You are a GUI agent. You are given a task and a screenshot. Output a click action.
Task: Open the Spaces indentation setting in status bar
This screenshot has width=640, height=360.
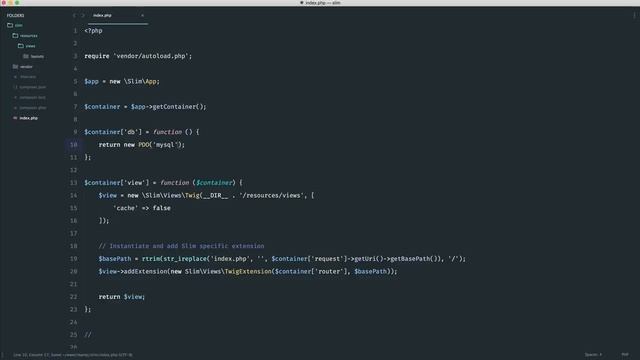click(593, 355)
